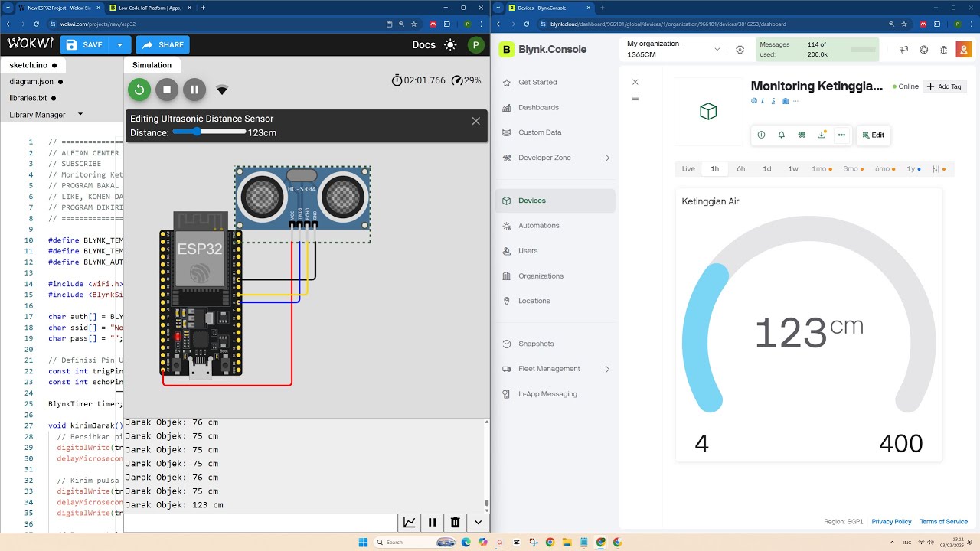Open the Wokwi Docs link
Viewport: 980px width, 551px height.
click(423, 44)
